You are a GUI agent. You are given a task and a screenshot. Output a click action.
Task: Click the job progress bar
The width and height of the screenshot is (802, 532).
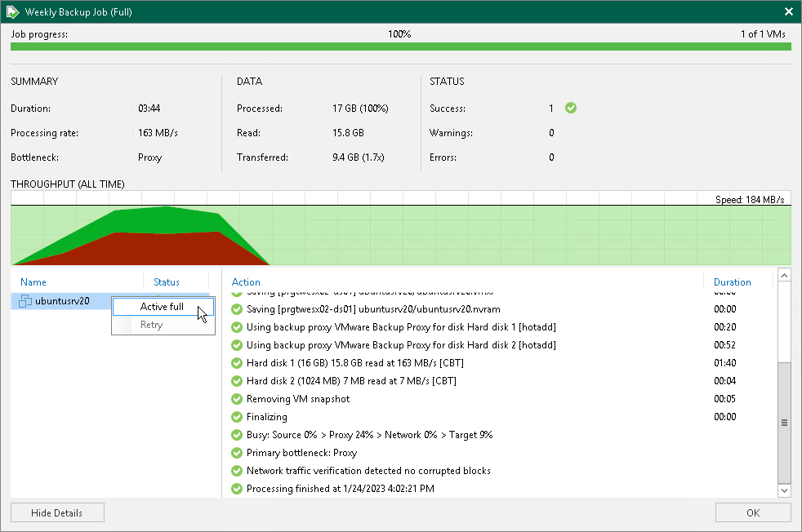pos(400,47)
